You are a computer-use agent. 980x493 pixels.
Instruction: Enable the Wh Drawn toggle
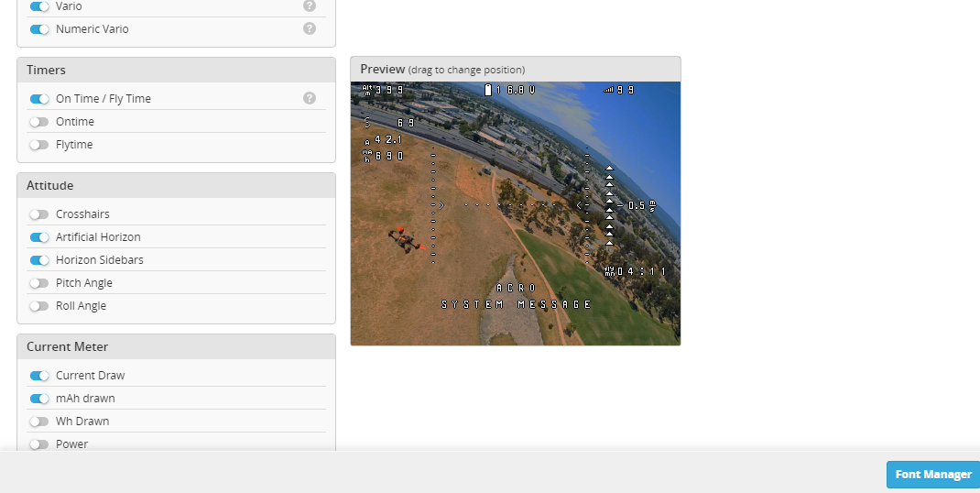point(39,421)
